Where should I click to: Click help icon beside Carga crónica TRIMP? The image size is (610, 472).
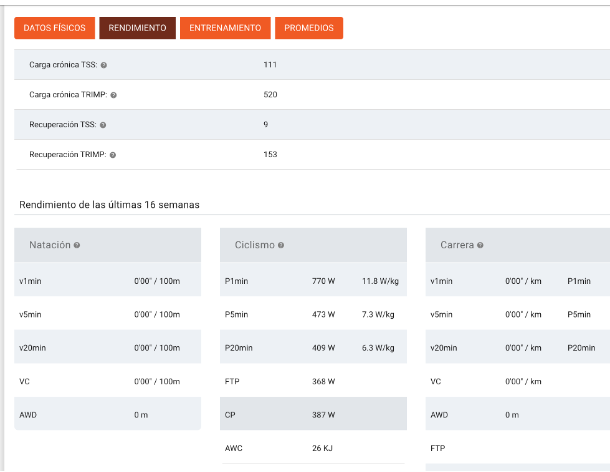coord(113,95)
